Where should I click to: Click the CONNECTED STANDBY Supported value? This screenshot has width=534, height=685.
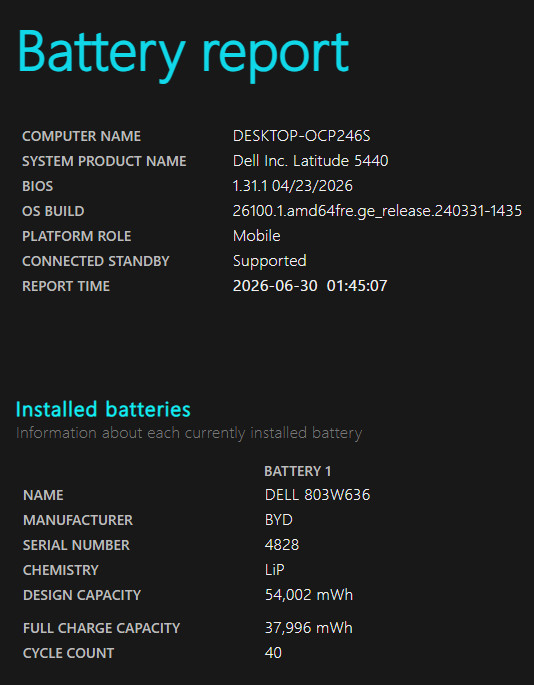tap(270, 261)
